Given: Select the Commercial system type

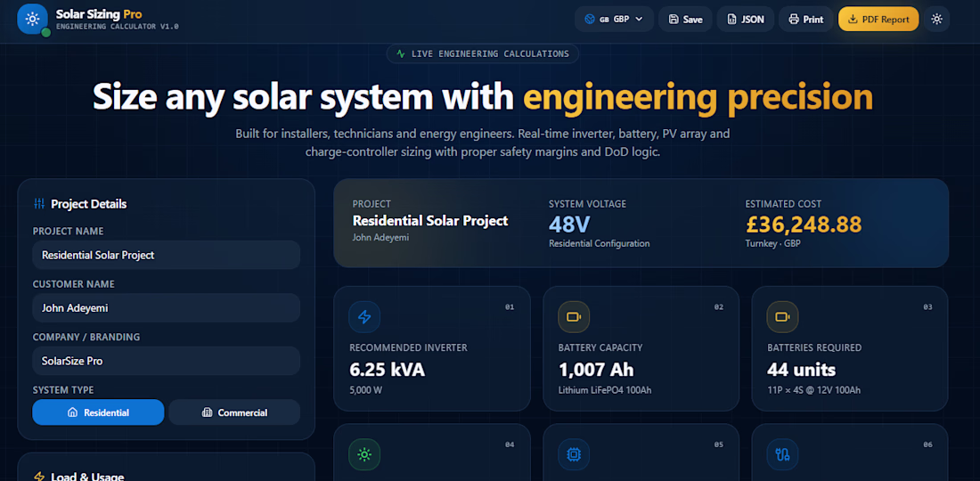Looking at the screenshot, I should pyautogui.click(x=234, y=412).
